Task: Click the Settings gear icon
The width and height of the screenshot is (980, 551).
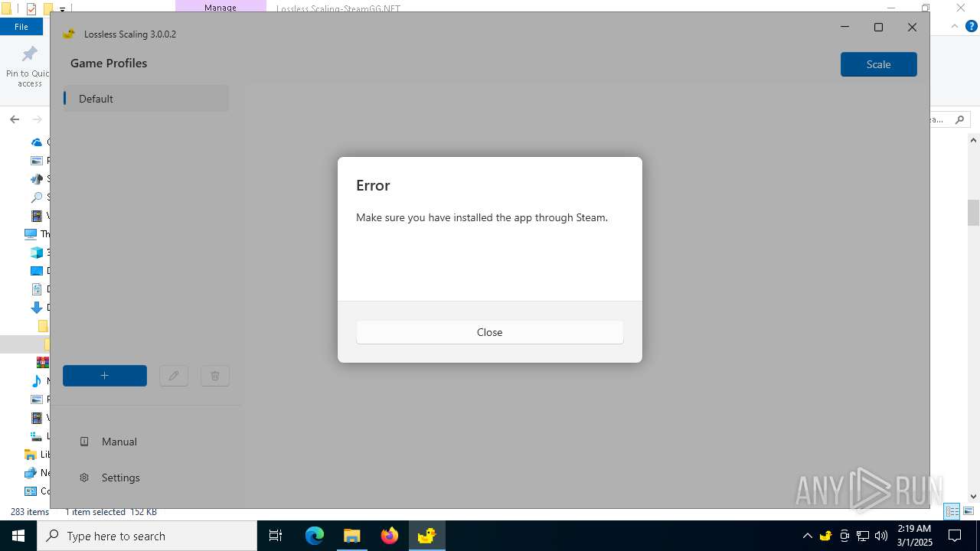Action: pos(84,478)
